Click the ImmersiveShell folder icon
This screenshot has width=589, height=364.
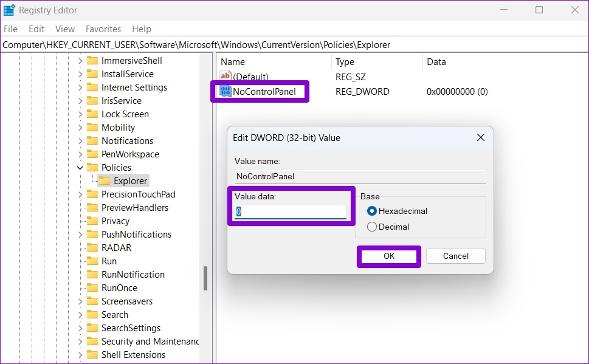click(92, 61)
